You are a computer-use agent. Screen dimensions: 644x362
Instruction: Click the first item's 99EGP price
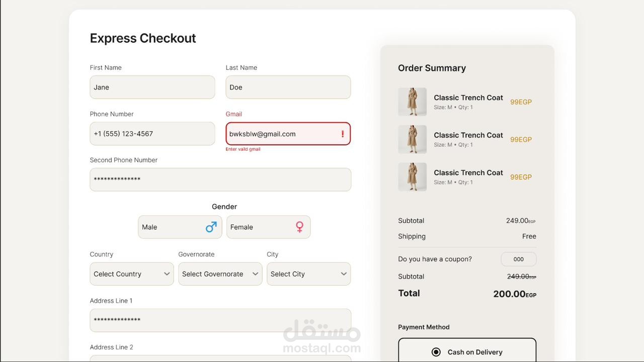click(x=521, y=102)
